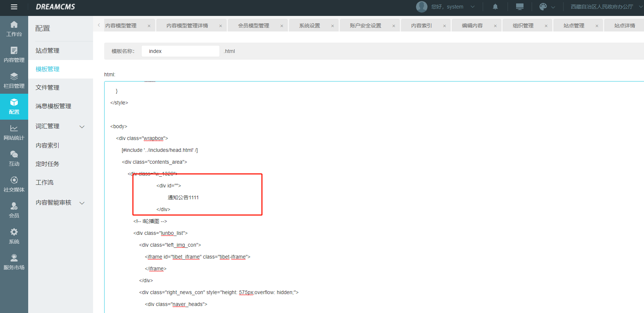Expand the 内容智能审核 submenu
Viewport: 644px width, 313px height.
point(82,203)
